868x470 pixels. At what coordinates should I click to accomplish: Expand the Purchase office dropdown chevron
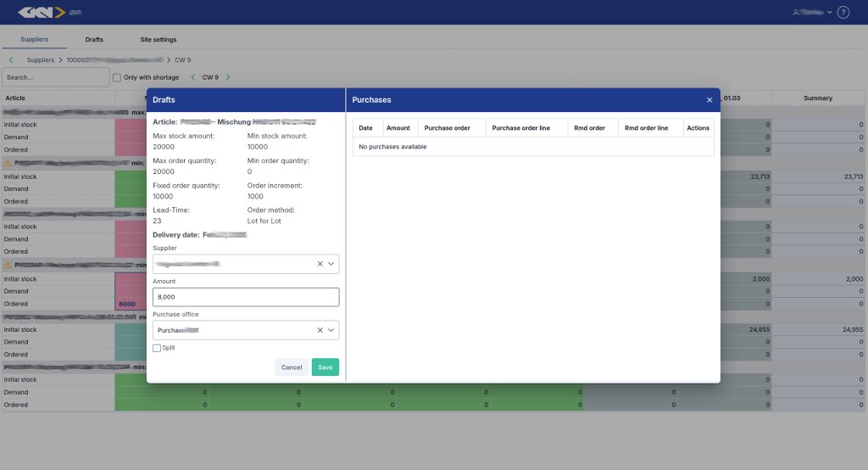331,330
